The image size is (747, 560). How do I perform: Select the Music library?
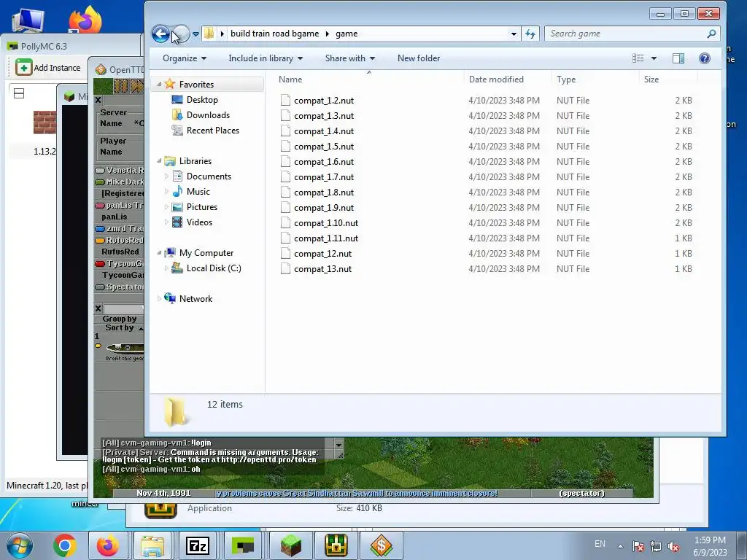tap(198, 192)
